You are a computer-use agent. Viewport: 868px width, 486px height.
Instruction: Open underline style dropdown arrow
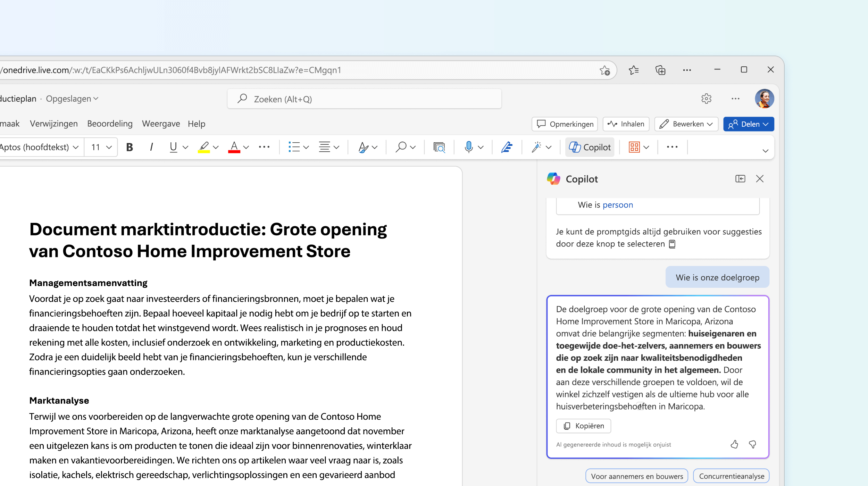click(x=185, y=147)
